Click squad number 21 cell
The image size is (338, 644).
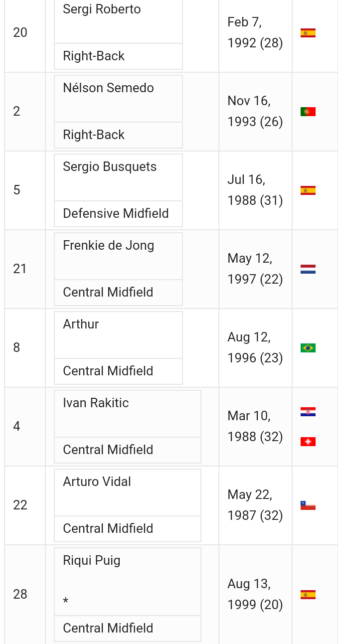pyautogui.click(x=20, y=269)
